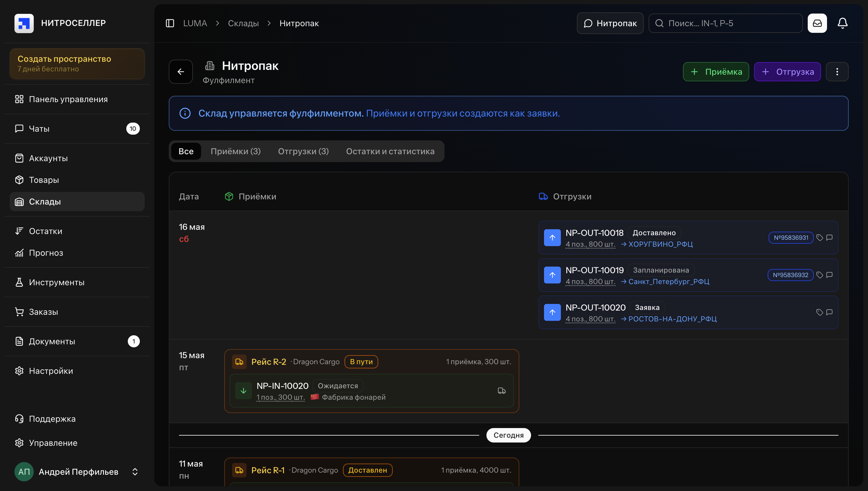The width and height of the screenshot is (868, 491).
Task: Click the up-arrow icon of NP-OUT-10020
Action: [552, 313]
